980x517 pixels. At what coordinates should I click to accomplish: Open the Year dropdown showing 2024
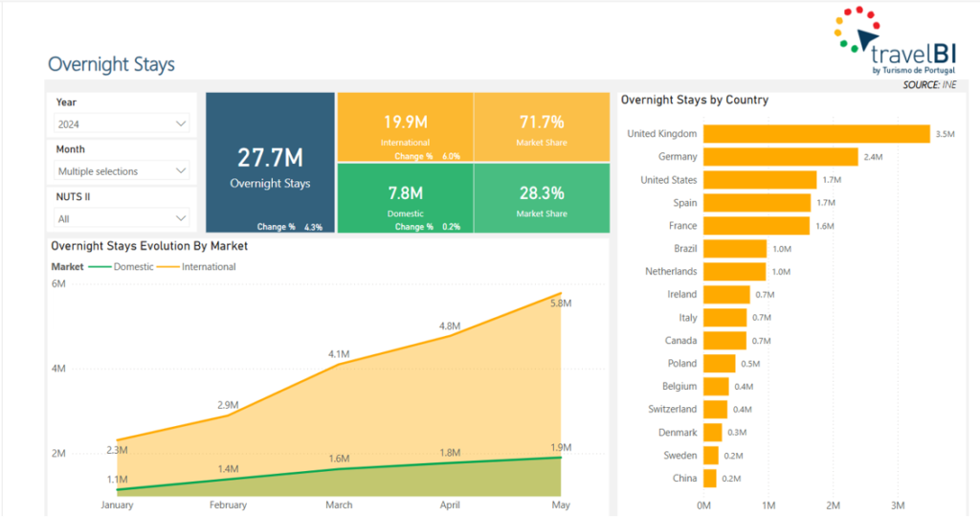coord(122,124)
